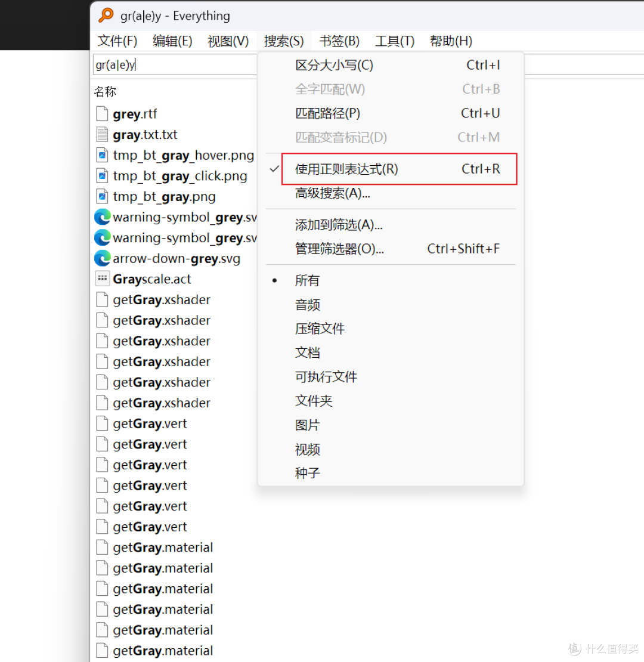
Task: Select the 文件夹 filter
Action: click(x=391, y=401)
